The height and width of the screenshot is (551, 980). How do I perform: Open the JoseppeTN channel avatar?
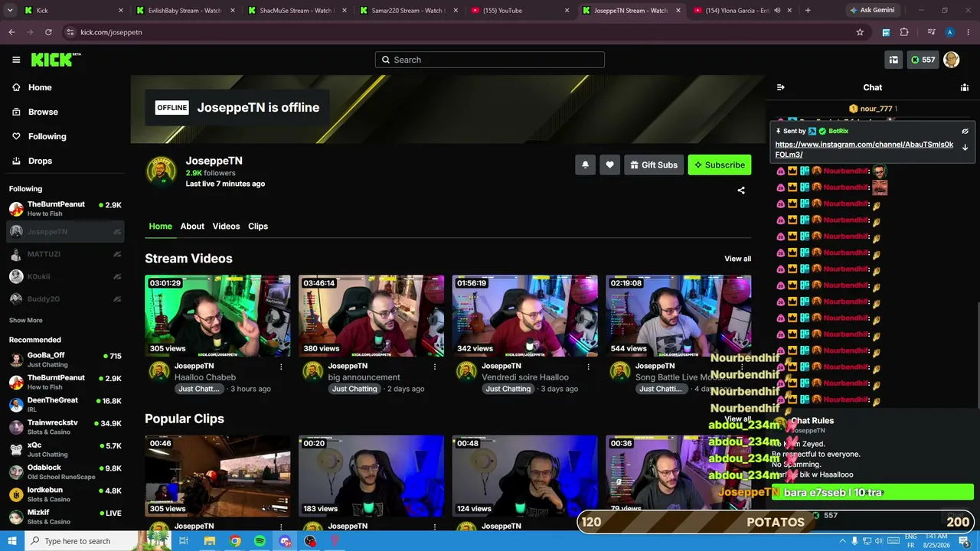pos(161,171)
